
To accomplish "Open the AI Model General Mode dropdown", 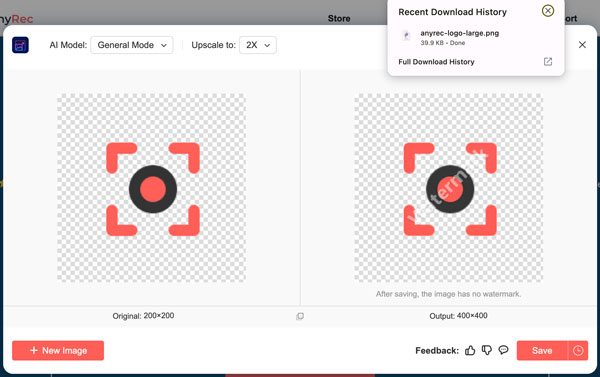I will (132, 45).
